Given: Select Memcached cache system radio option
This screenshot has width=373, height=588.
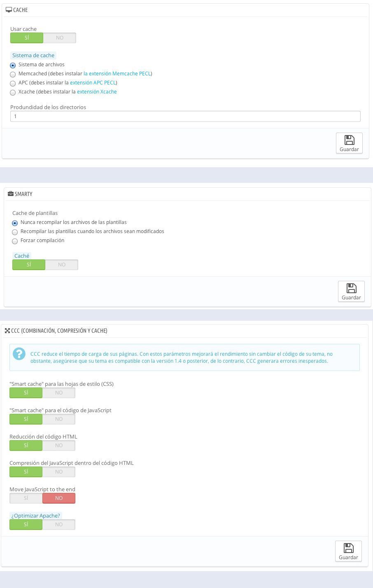Looking at the screenshot, I should 13,74.
